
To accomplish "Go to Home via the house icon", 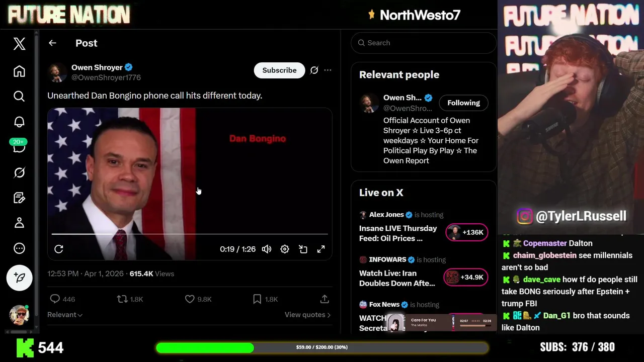I will pyautogui.click(x=19, y=71).
